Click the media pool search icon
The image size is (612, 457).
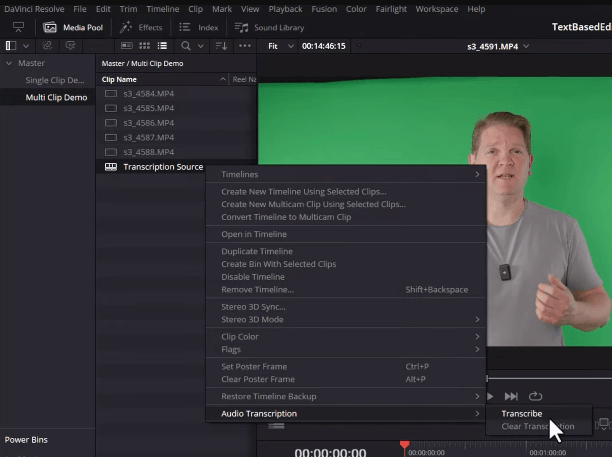tap(186, 46)
